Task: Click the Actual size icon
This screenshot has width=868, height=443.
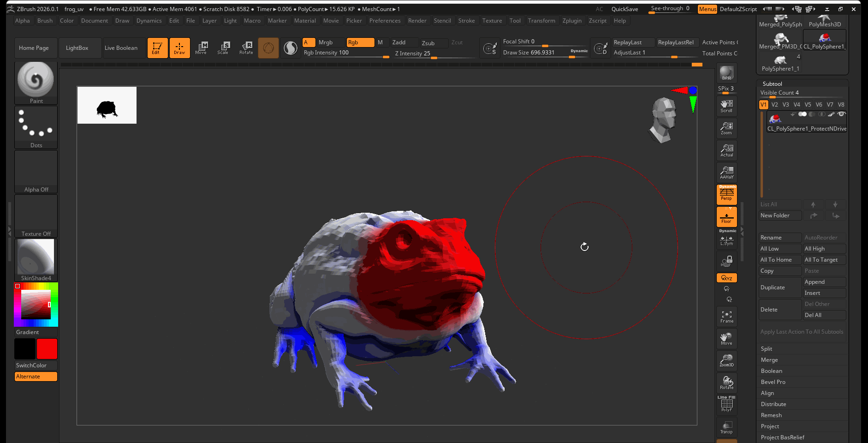Action: (726, 150)
